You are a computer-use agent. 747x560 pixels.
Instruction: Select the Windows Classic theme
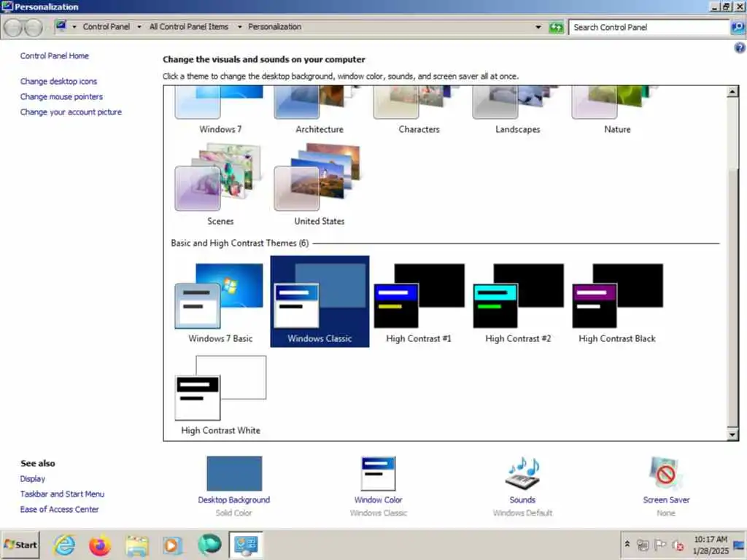320,302
